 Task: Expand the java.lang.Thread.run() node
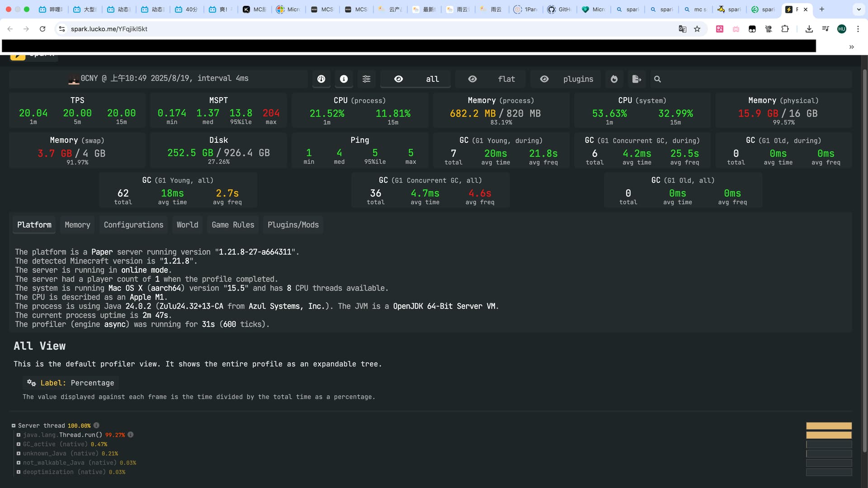tap(19, 435)
